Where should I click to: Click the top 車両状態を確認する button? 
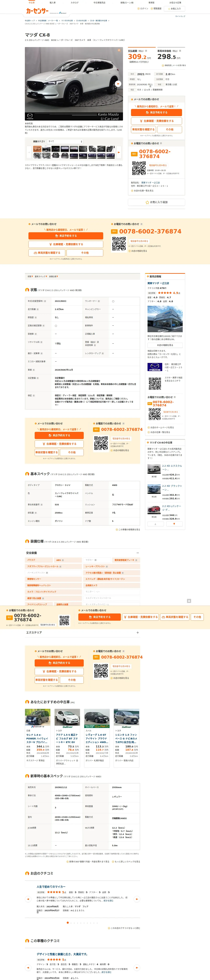click(143, 129)
